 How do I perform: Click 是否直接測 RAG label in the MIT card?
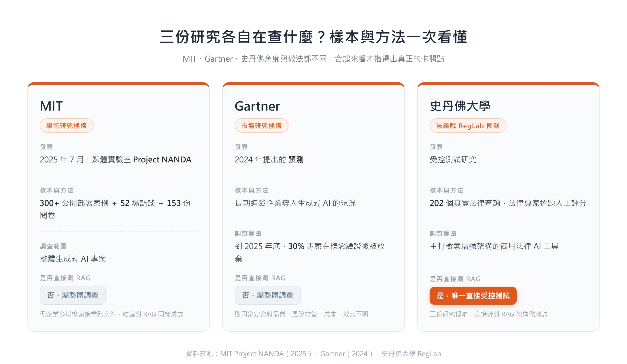tap(65, 278)
